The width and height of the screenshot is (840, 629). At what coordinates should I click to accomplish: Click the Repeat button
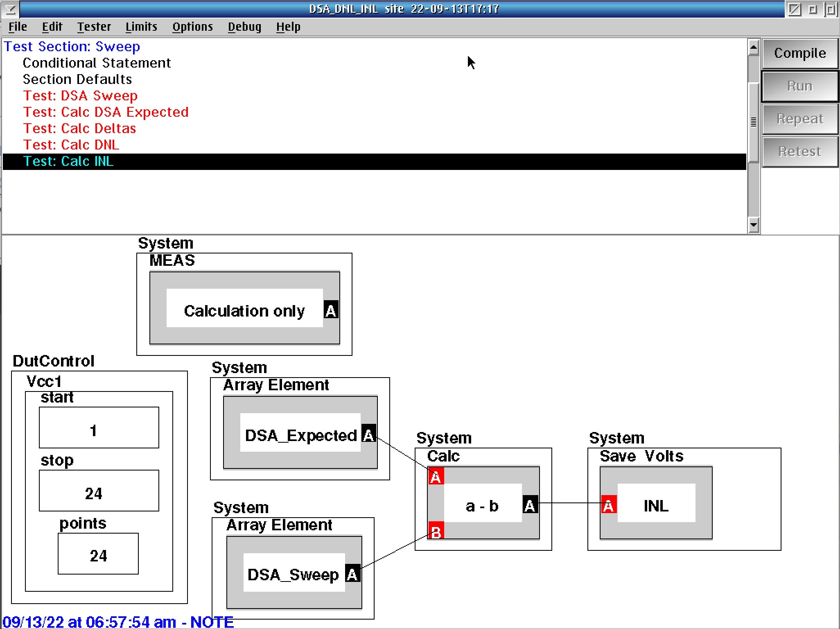[x=800, y=119]
